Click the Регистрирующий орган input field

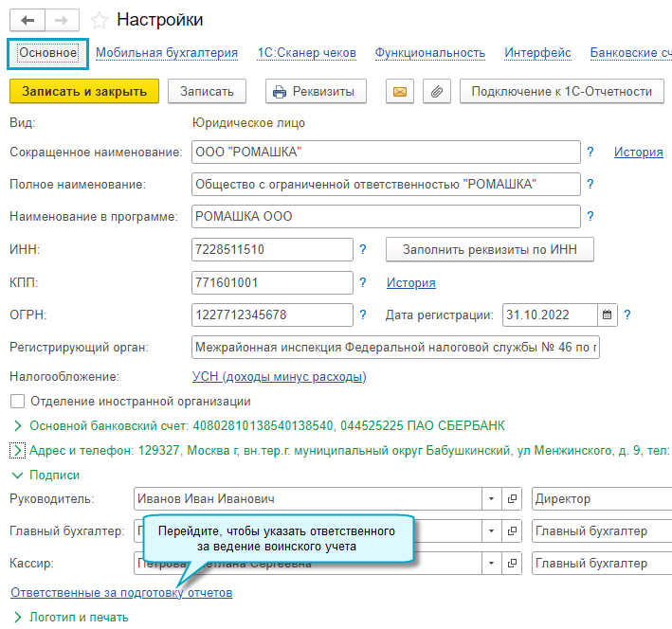[395, 347]
